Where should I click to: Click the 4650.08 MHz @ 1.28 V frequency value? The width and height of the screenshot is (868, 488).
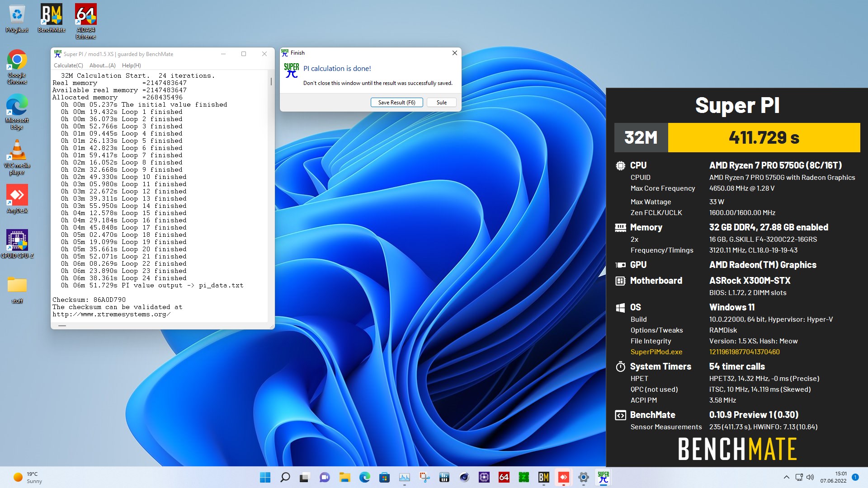pos(742,188)
